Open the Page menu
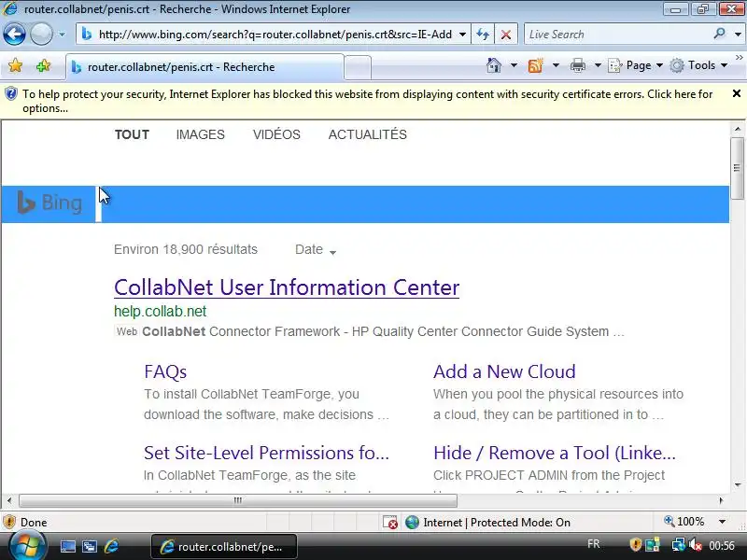 coord(636,65)
